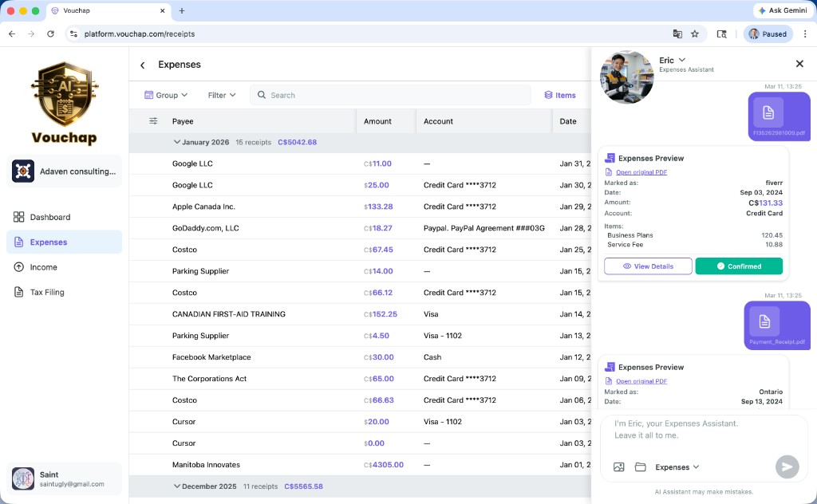Viewport: 817px width, 504px height.
Task: Click the Costco C$67.45 row
Action: (x=360, y=250)
